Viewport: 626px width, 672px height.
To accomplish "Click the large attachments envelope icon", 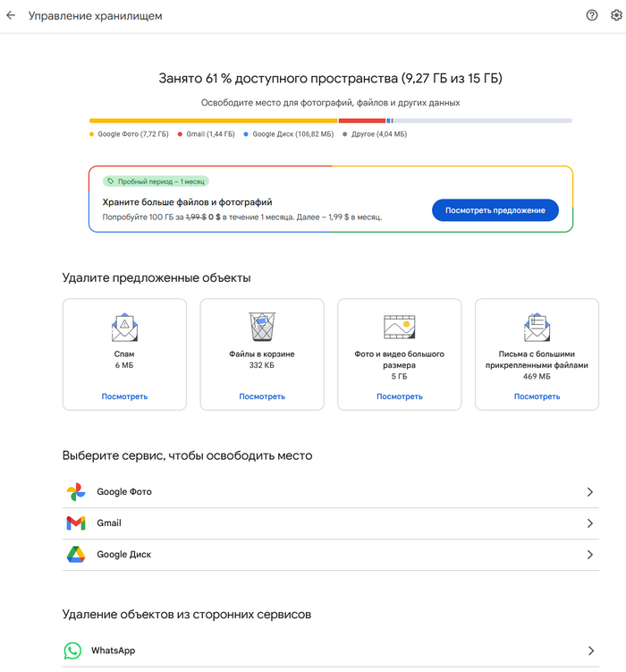I will click(x=537, y=327).
